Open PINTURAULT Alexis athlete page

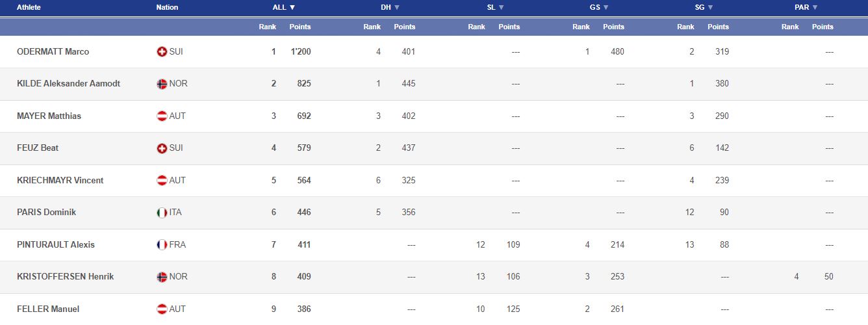[x=56, y=245]
